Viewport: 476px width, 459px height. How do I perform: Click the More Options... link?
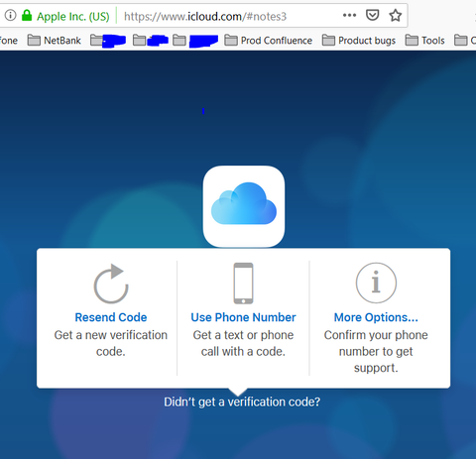[x=376, y=317]
